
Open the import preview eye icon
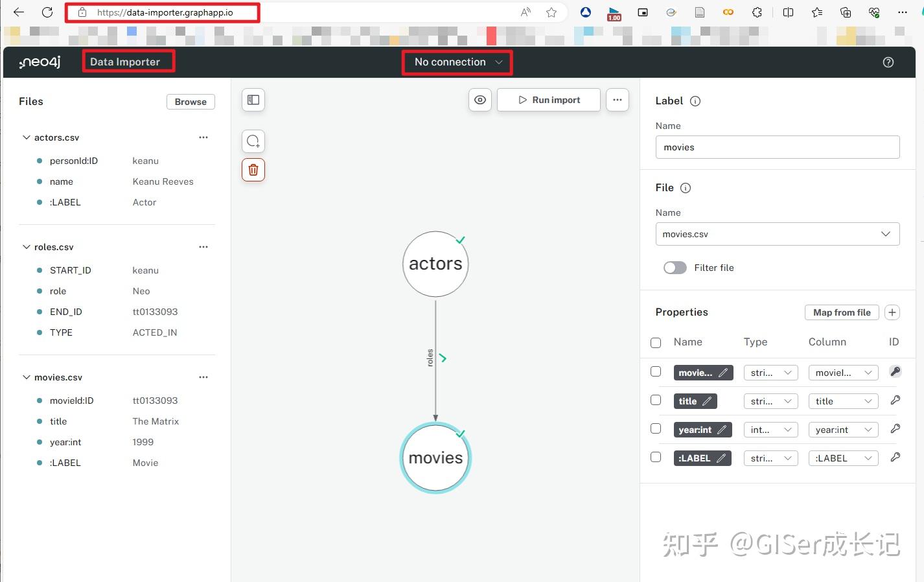[479, 100]
